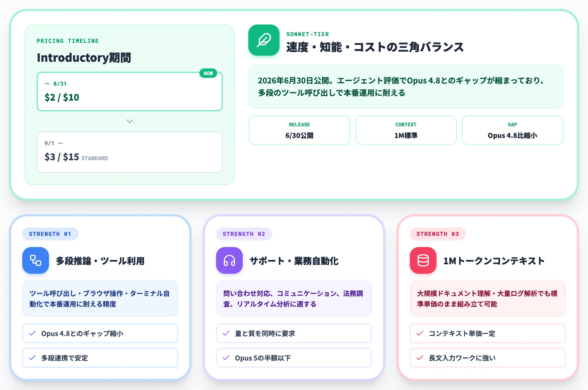The width and height of the screenshot is (588, 390).
Task: Click the purple headphones support icon
Action: tap(229, 260)
